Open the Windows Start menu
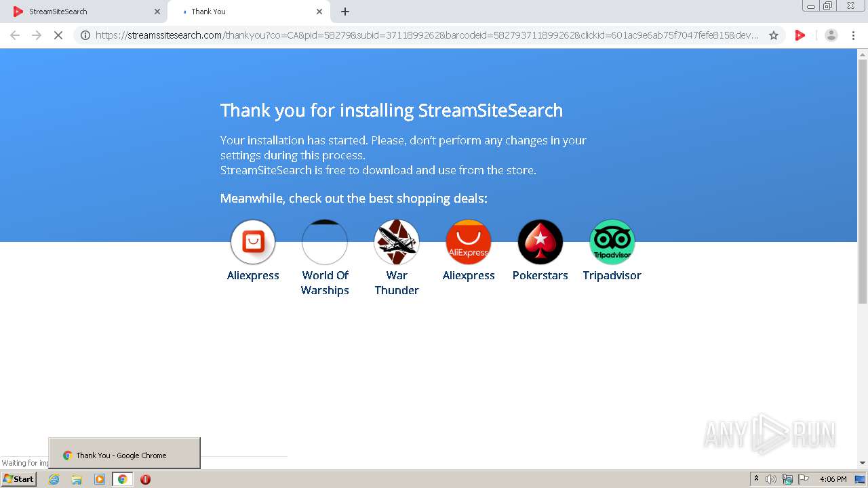Screen dimensions: 868x488 (x=19, y=479)
